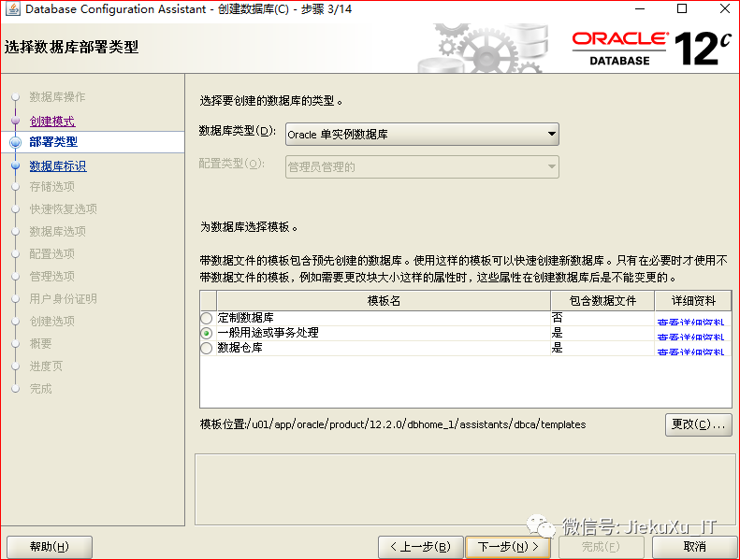Click the 数据仓库 template name

[239, 348]
